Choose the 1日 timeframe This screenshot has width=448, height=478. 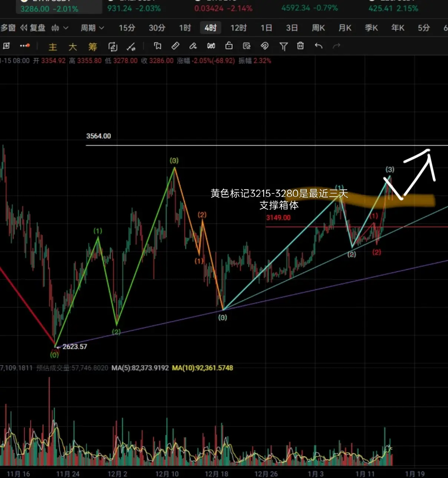click(266, 28)
